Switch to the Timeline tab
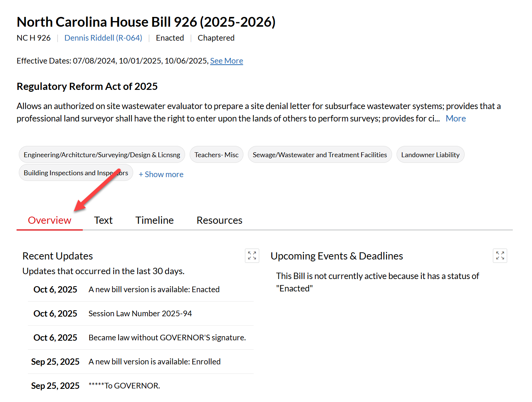532x402 pixels. tap(154, 220)
